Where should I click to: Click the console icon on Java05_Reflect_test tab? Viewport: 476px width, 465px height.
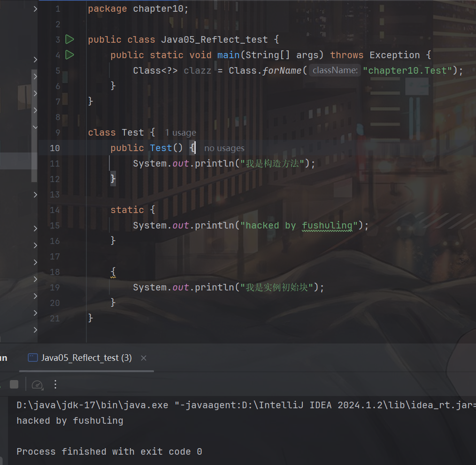(32, 358)
